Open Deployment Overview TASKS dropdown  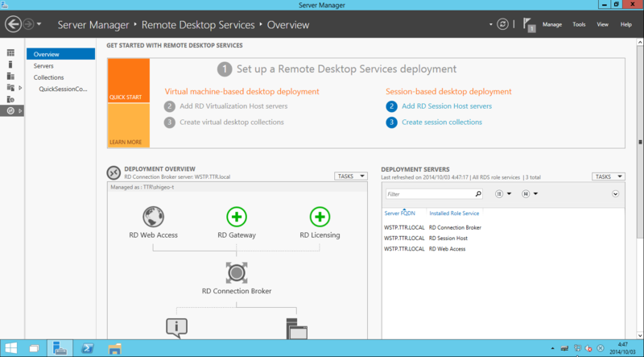point(351,176)
